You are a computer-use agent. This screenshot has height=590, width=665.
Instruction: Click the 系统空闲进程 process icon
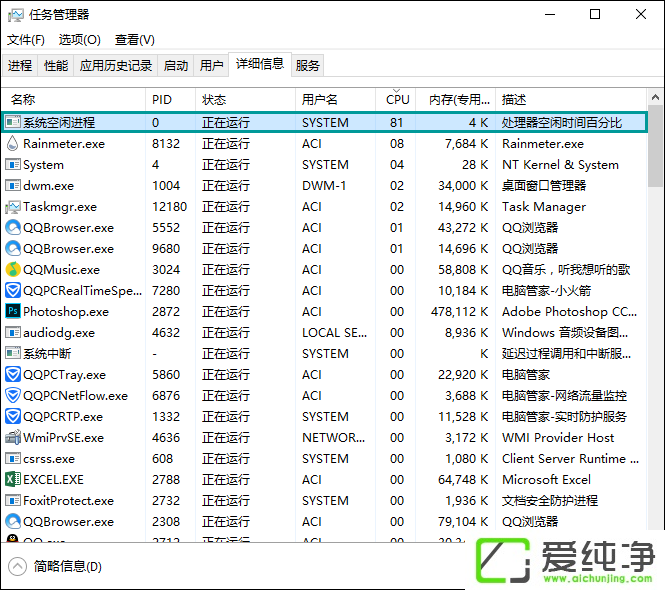13,123
